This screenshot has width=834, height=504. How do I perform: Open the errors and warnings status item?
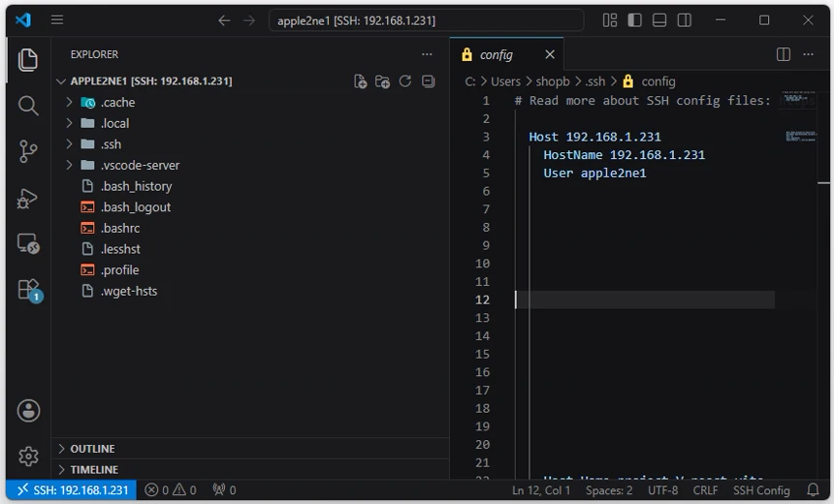click(171, 490)
